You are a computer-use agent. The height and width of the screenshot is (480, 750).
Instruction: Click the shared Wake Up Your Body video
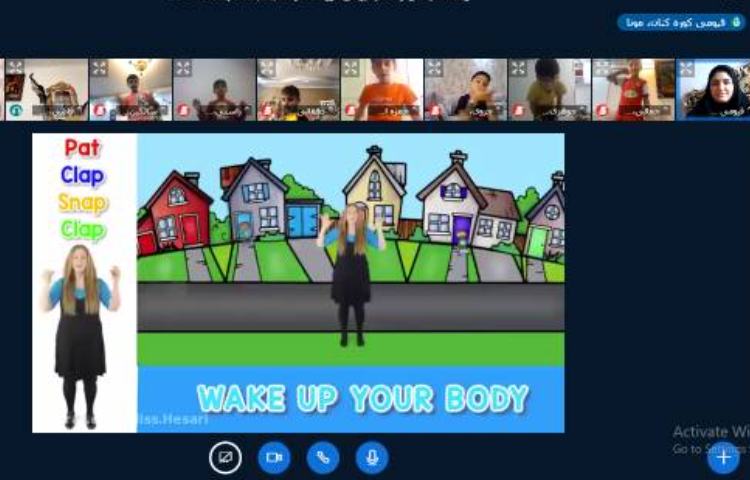click(x=350, y=283)
